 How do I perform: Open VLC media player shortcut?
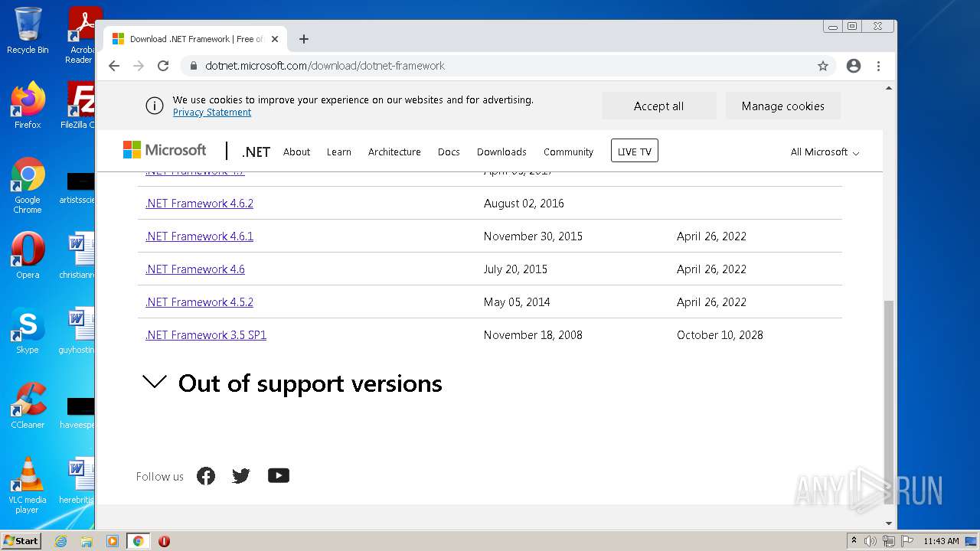point(28,485)
